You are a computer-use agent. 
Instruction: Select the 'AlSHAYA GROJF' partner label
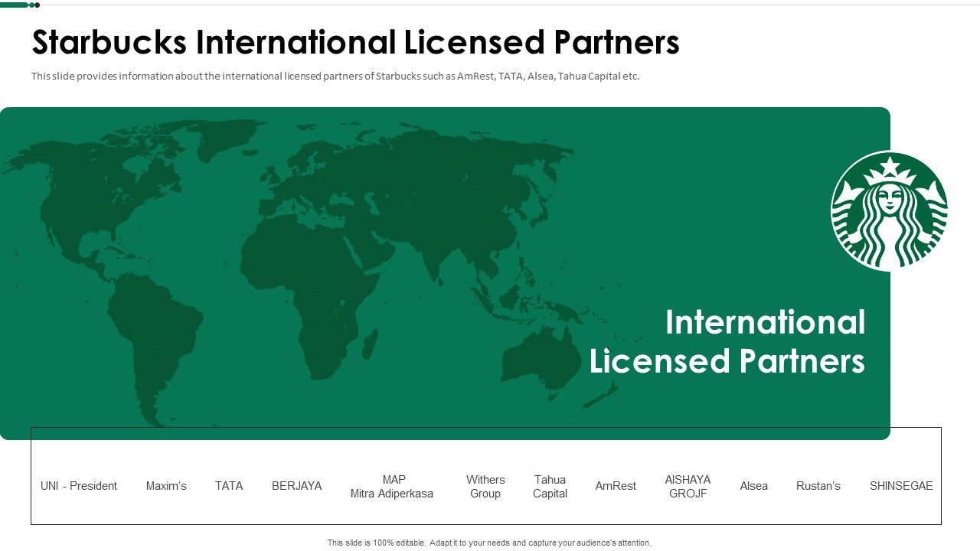tap(688, 487)
